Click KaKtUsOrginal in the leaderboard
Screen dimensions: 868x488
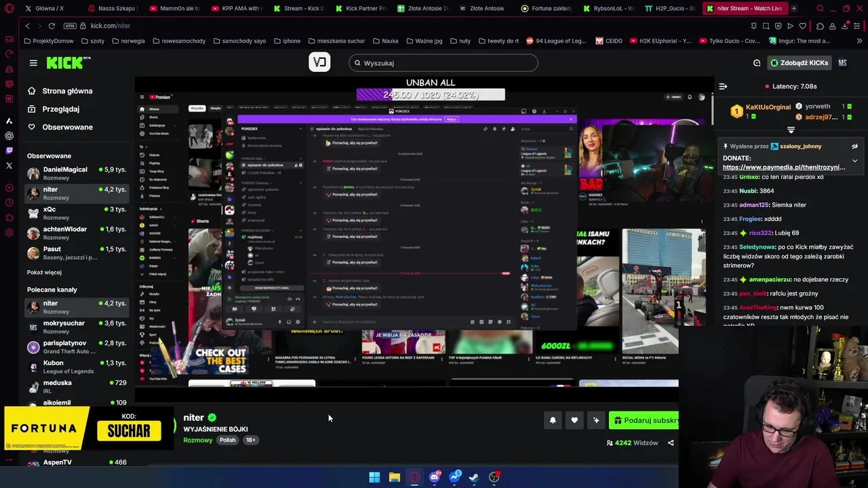768,107
